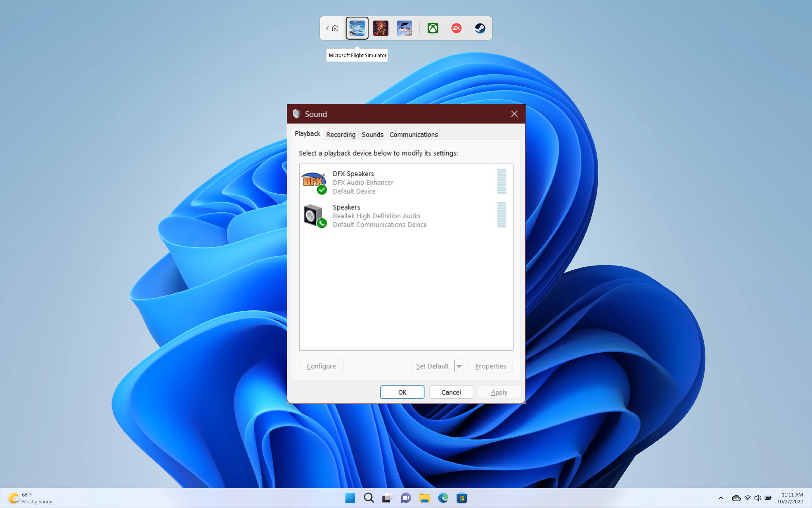
Task: Open Steam from taskbar shortcut
Action: coord(479,27)
